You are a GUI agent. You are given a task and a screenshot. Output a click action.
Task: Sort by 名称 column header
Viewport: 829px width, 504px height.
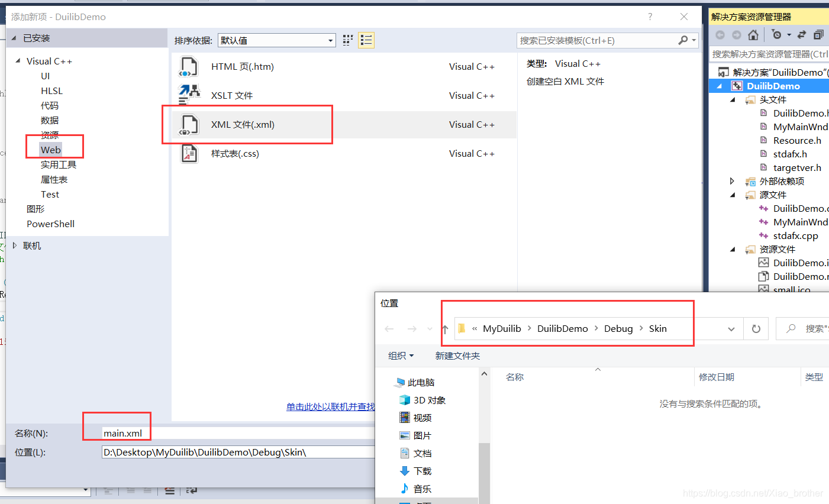(515, 377)
